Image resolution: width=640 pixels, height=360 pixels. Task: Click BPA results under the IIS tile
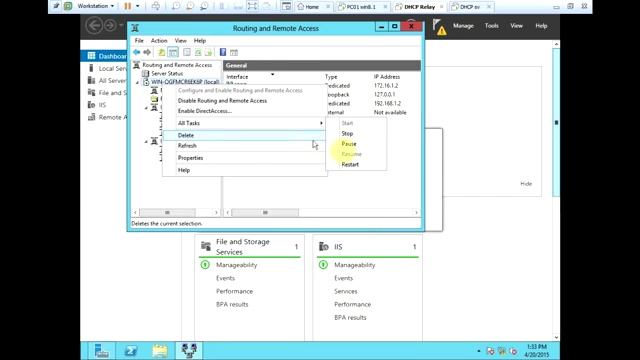(x=350, y=317)
